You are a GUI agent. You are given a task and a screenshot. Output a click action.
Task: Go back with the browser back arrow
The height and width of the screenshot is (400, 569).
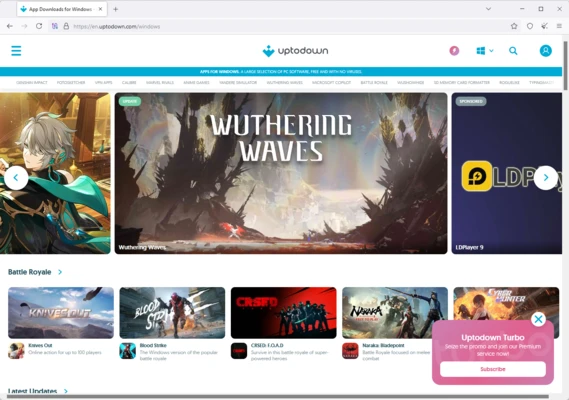click(x=10, y=26)
